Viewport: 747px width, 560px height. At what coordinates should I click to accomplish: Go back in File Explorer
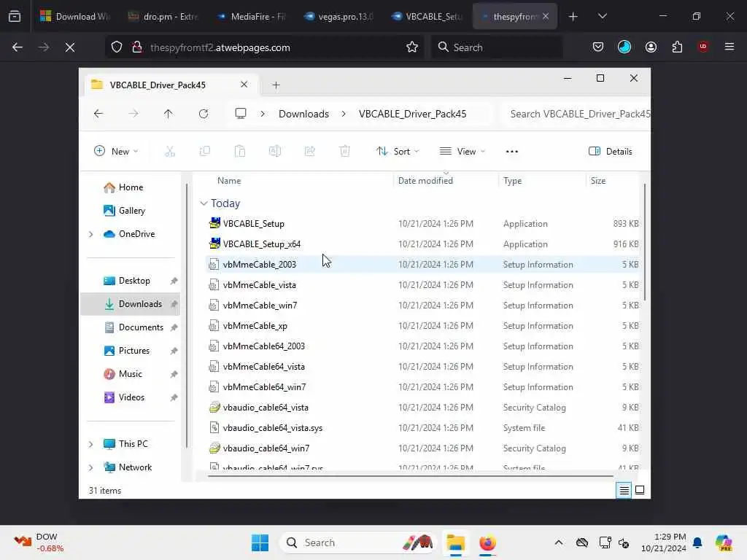[98, 114]
